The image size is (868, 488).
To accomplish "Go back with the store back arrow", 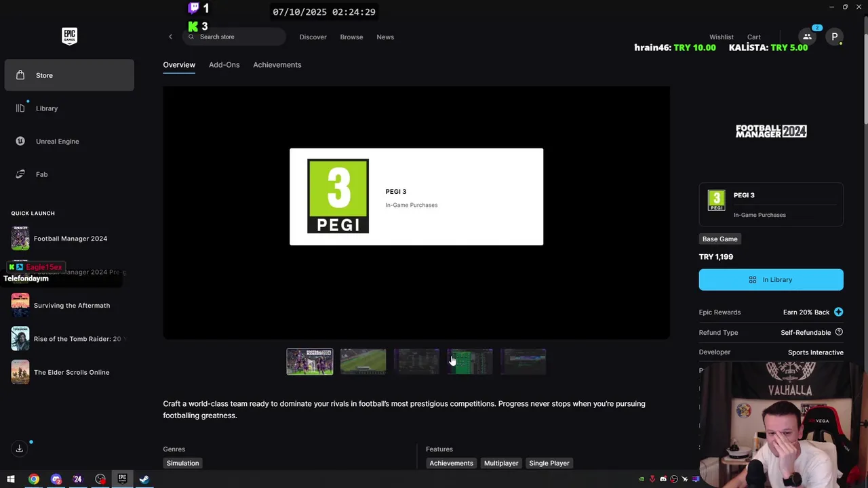I will [x=170, y=37].
